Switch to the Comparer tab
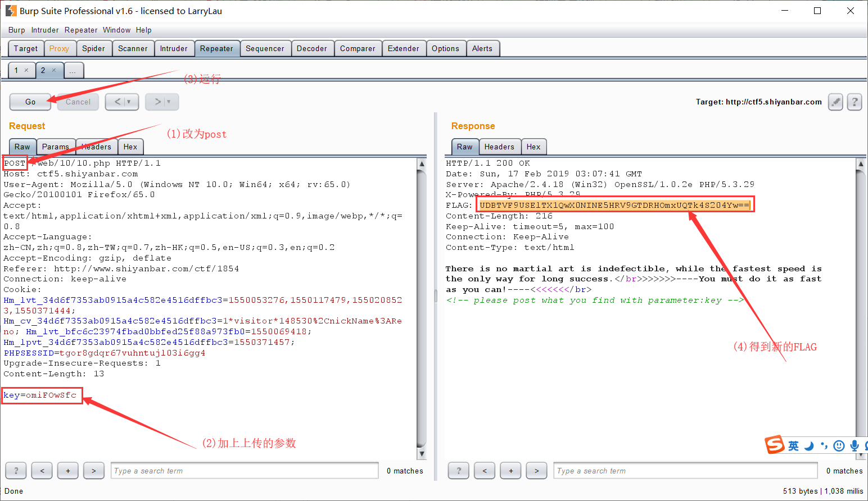The height and width of the screenshot is (501, 868). pyautogui.click(x=358, y=48)
